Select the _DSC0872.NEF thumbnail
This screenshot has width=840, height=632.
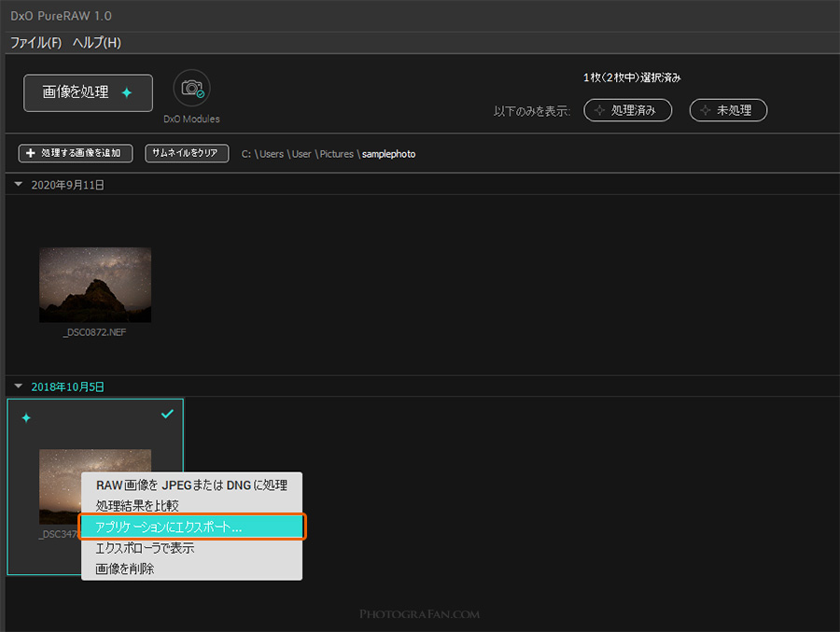point(95,285)
